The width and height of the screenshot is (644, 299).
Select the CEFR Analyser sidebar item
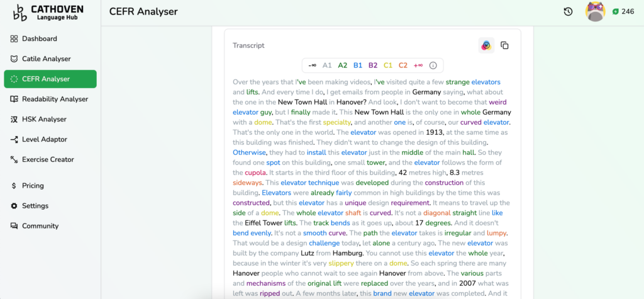[x=50, y=79]
